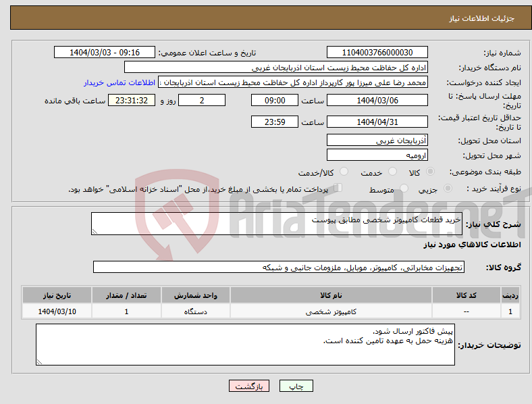The height and width of the screenshot is (404, 532).
Task: Click the ردیف column header
Action: (x=510, y=295)
